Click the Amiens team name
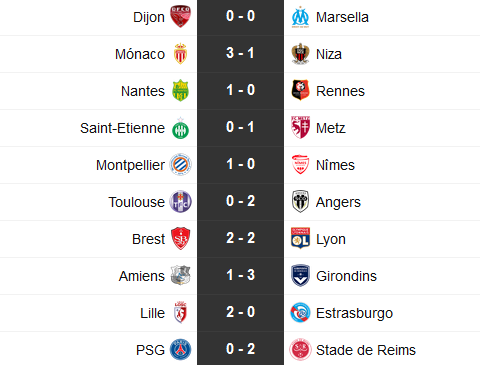The image size is (480, 365). (x=142, y=276)
